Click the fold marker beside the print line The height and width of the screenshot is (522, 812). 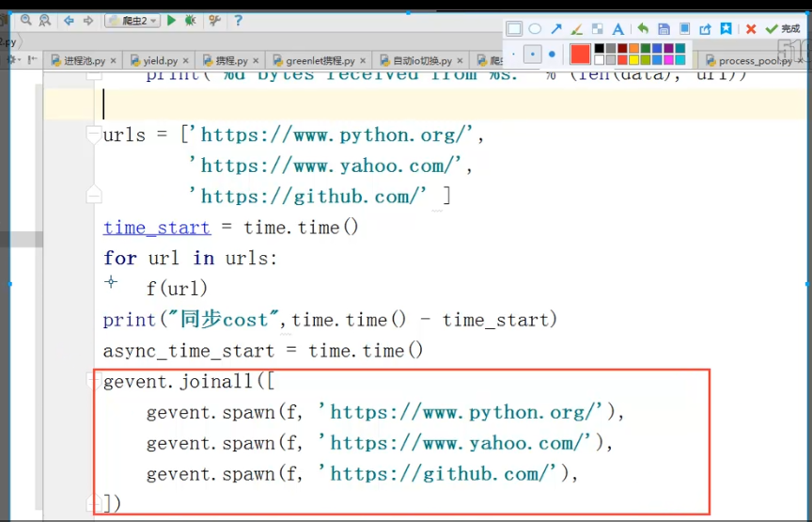coord(94,75)
